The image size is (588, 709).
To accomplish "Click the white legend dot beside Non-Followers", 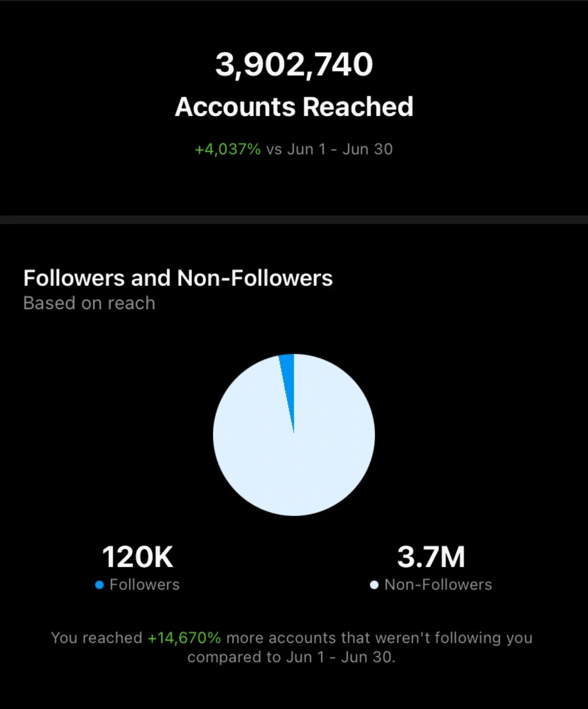I will (x=374, y=585).
